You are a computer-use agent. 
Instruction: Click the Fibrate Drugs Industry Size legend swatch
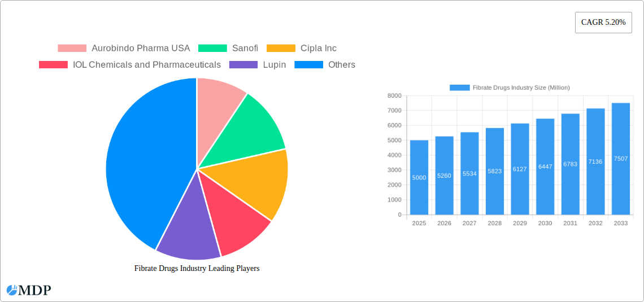[460, 87]
